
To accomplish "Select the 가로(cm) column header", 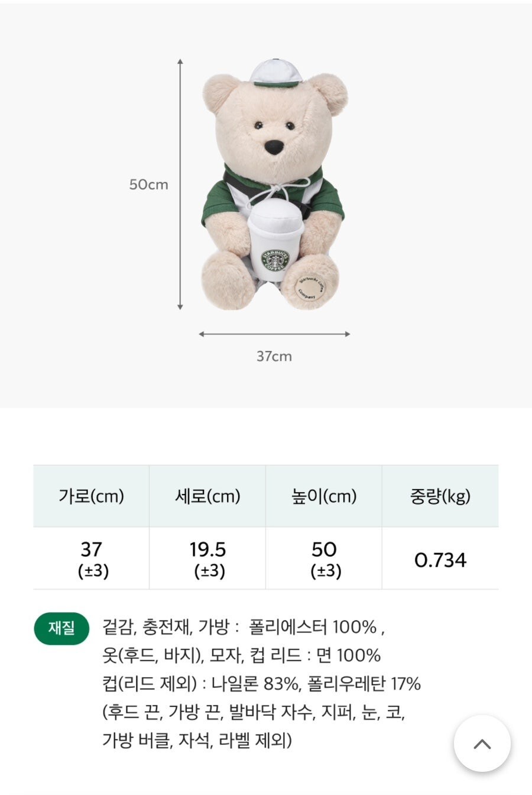I will [x=91, y=496].
